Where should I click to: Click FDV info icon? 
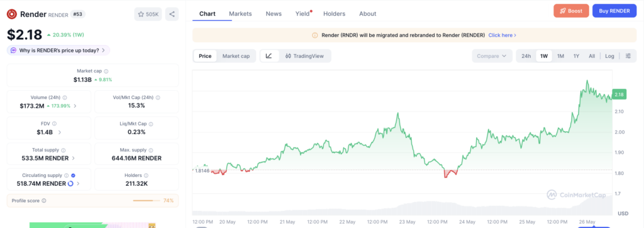[x=54, y=123]
